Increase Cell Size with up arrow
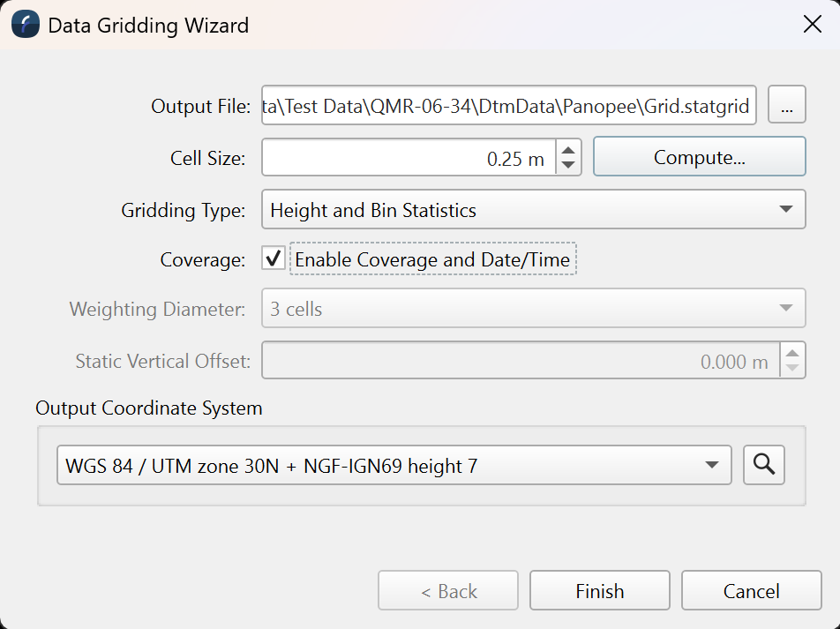This screenshot has height=629, width=840. click(569, 150)
